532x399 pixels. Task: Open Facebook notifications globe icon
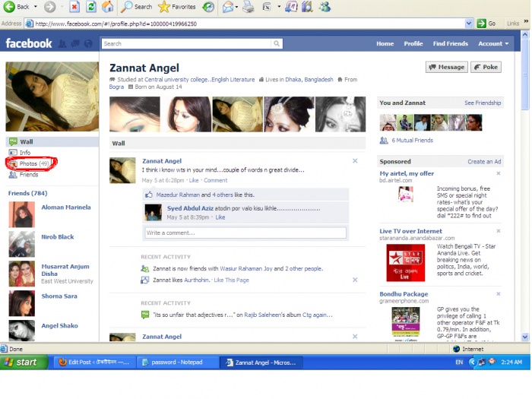[x=88, y=43]
